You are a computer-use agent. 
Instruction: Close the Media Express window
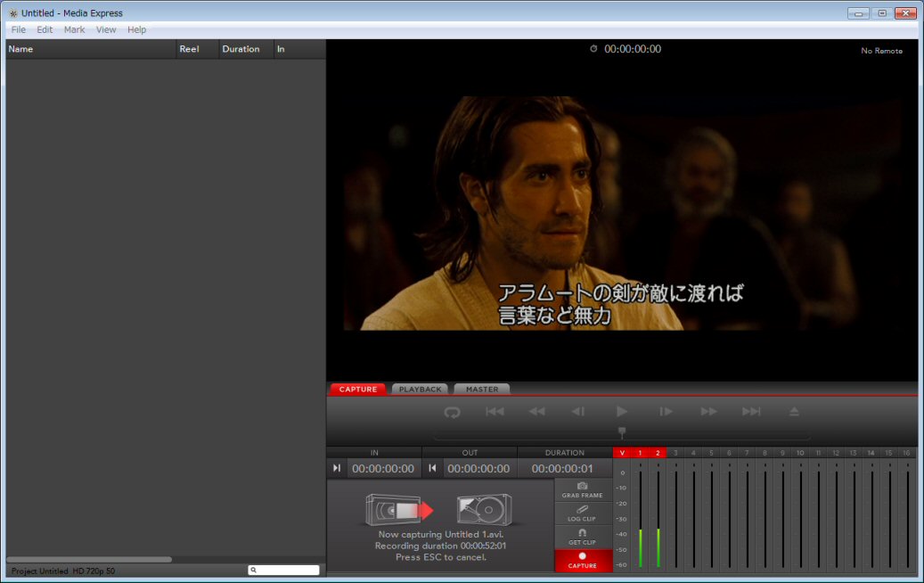(x=905, y=13)
